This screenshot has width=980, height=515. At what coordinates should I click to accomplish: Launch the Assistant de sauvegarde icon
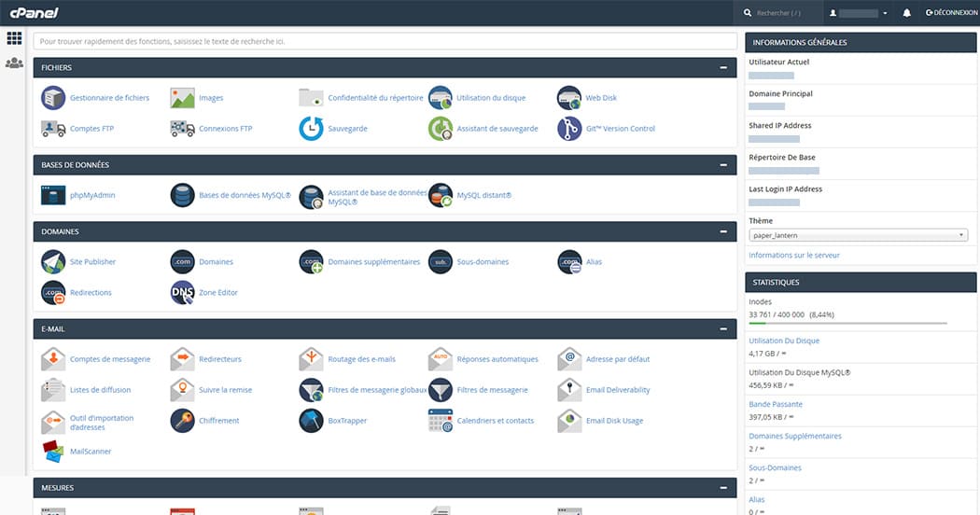tap(441, 129)
